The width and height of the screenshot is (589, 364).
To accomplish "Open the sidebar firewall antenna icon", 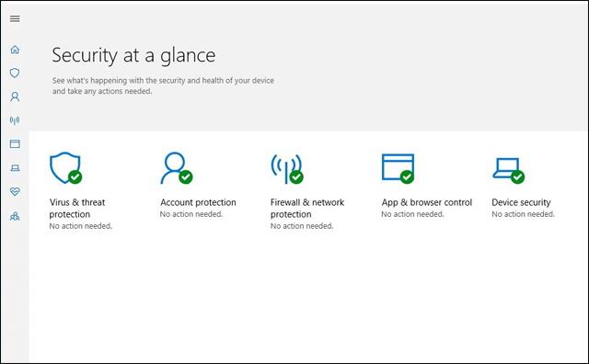I will pos(15,120).
